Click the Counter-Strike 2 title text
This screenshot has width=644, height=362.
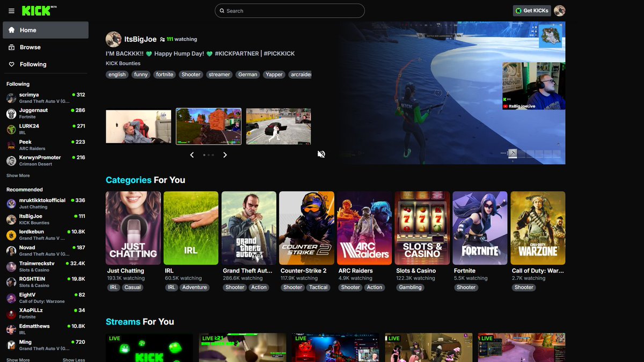point(304,271)
